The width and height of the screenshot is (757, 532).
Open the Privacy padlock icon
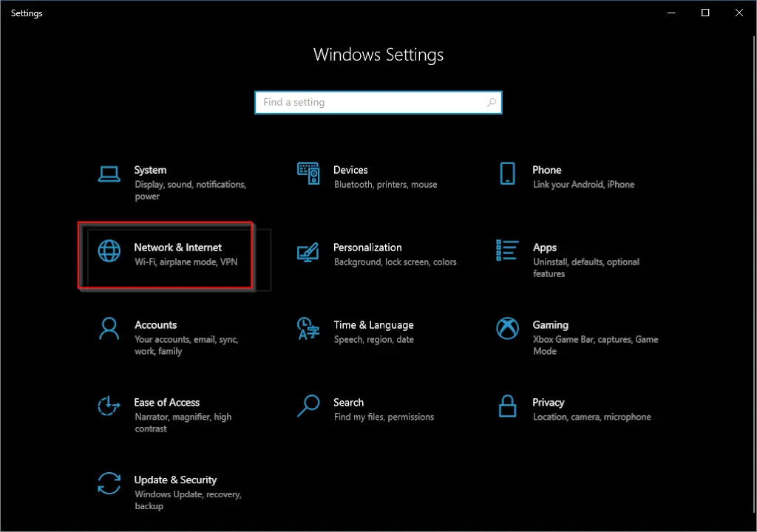point(507,406)
